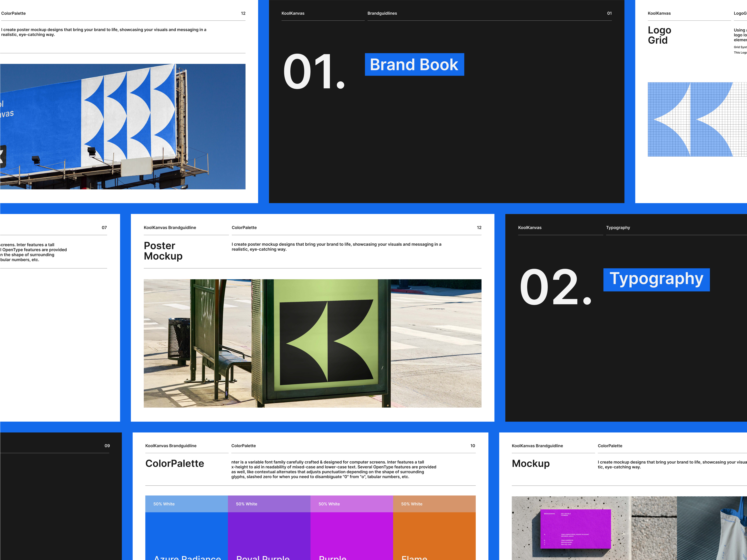Click "ColorPalette" header on the Poster Mockup slide
Image resolution: width=747 pixels, height=560 pixels.
point(244,227)
